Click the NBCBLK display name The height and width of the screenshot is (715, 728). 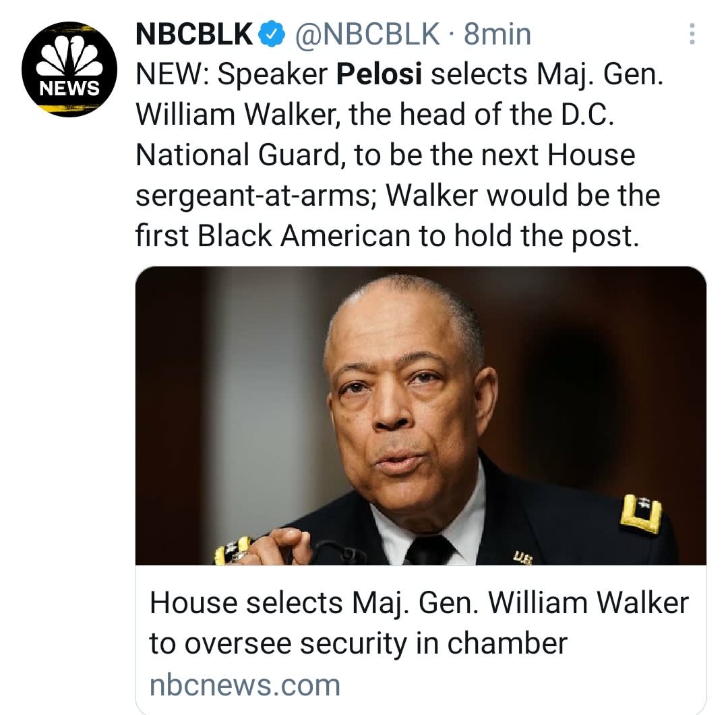pos(194,34)
